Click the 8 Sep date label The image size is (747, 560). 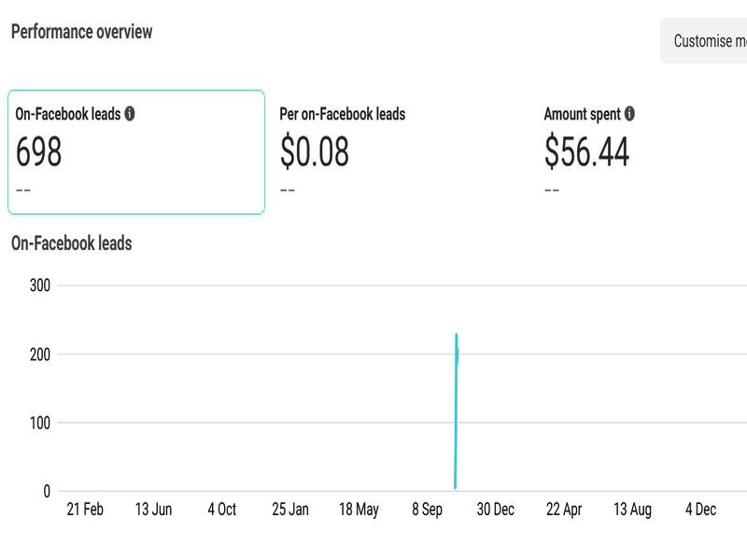pyautogui.click(x=427, y=510)
